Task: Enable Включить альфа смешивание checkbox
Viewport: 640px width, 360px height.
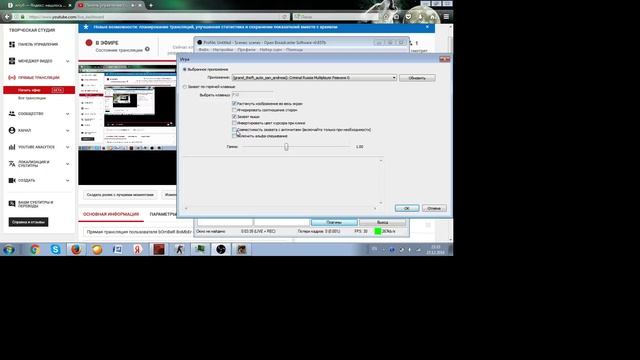Action: click(x=234, y=136)
